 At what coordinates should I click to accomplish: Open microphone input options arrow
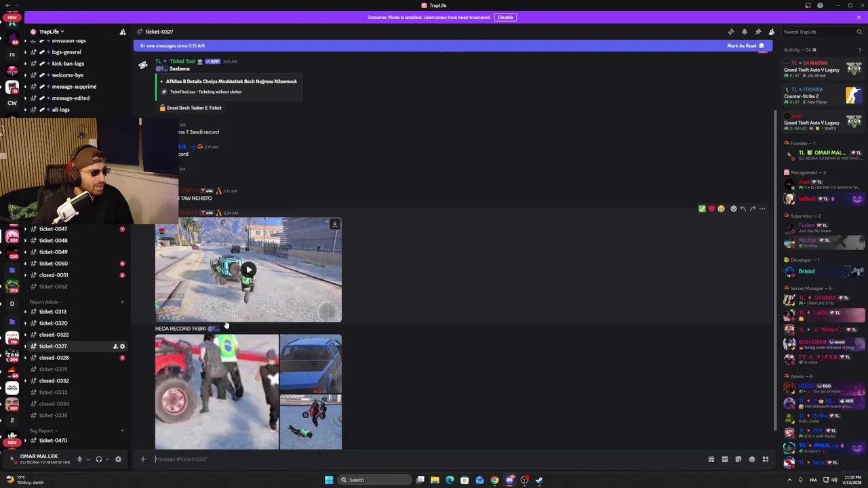pos(87,460)
